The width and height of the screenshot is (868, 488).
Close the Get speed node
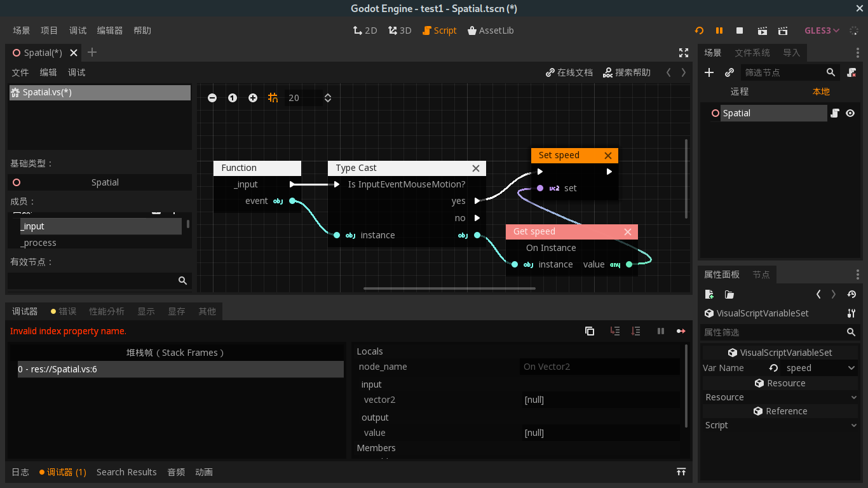click(628, 232)
